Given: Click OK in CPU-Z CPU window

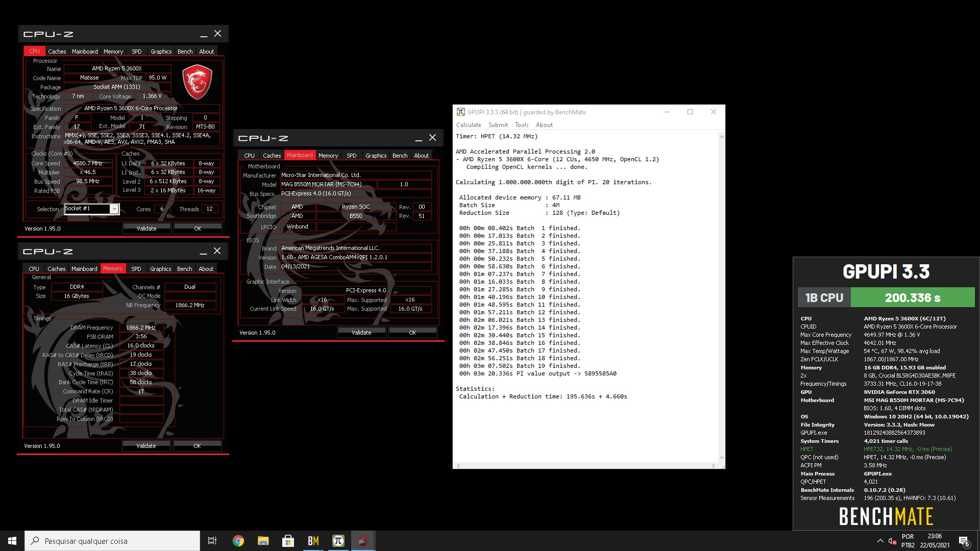Looking at the screenshot, I should [x=198, y=229].
